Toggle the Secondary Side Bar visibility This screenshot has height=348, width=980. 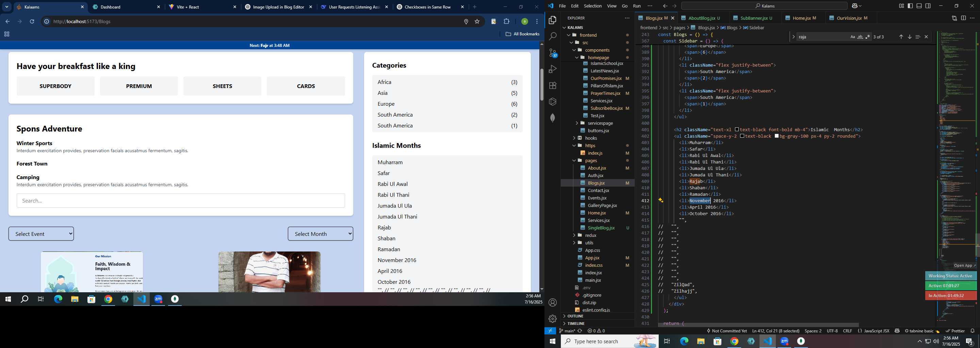click(x=928, y=6)
